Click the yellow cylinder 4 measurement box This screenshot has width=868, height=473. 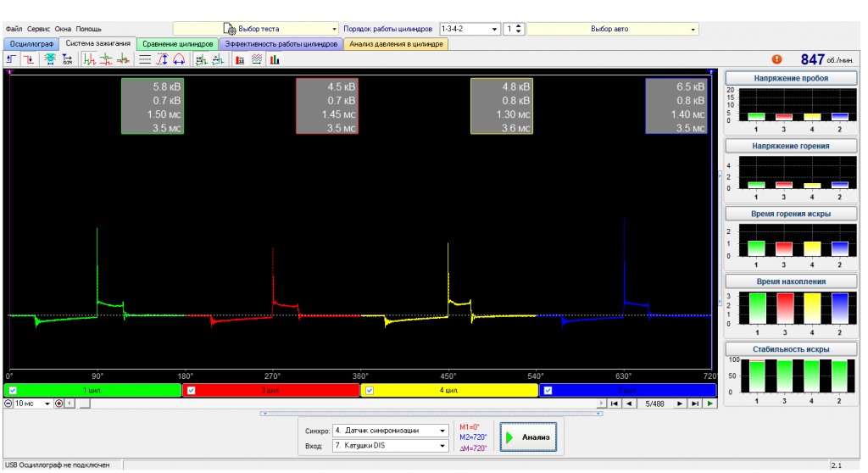(x=502, y=106)
